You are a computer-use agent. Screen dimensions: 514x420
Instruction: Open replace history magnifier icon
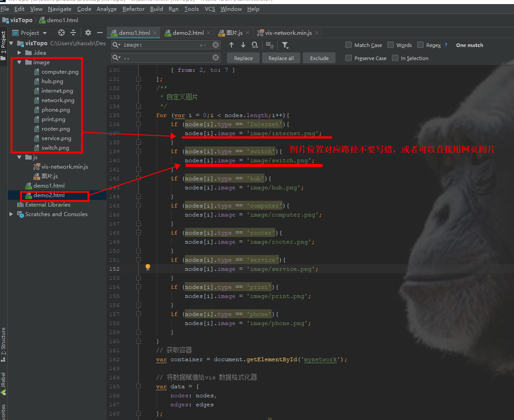click(x=116, y=58)
